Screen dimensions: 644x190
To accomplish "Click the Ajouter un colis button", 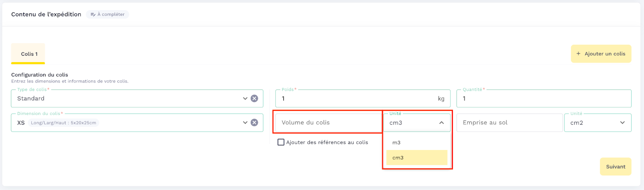I will click(601, 54).
